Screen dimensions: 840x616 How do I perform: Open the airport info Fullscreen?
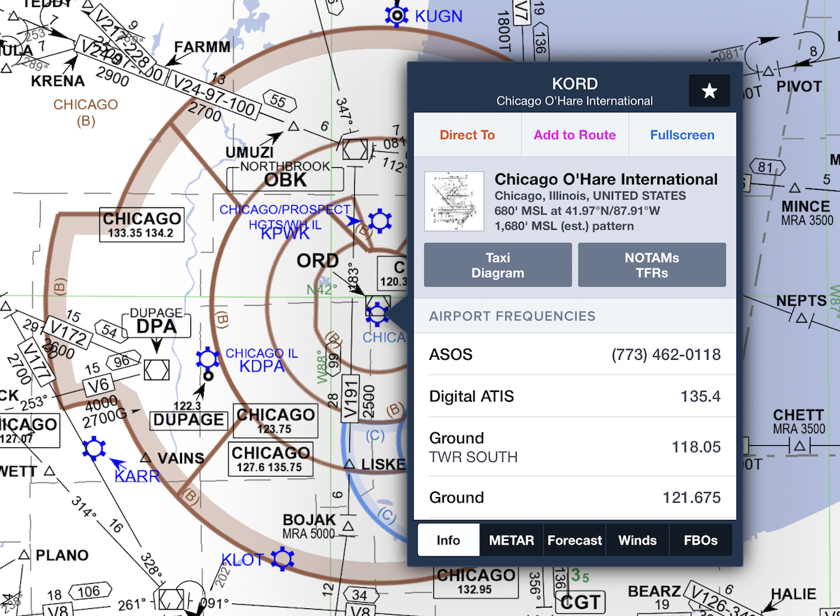coord(682,135)
